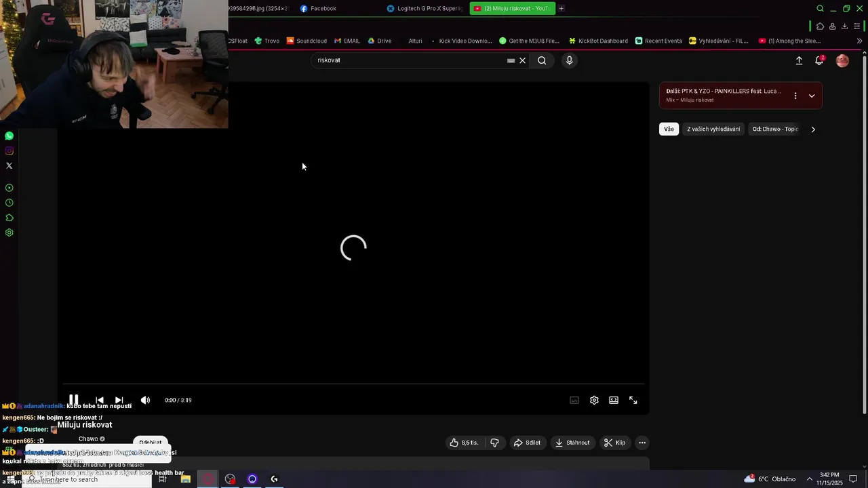This screenshot has height=488, width=868.
Task: Show hidden system tray icons
Action: click(809, 479)
